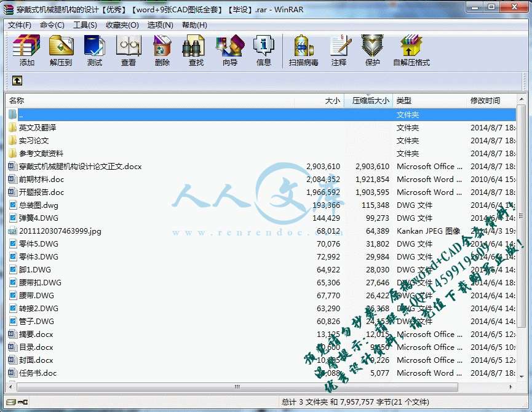This screenshot has height=412, width=532.
Task: Click the DWG icon of 腰带扣.DWG
Action: tap(12, 283)
